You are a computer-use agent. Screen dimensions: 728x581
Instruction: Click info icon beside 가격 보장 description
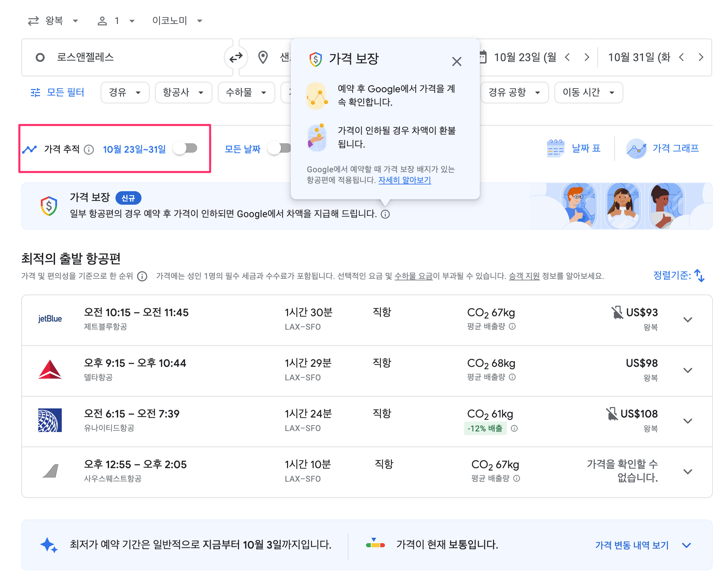pos(385,214)
